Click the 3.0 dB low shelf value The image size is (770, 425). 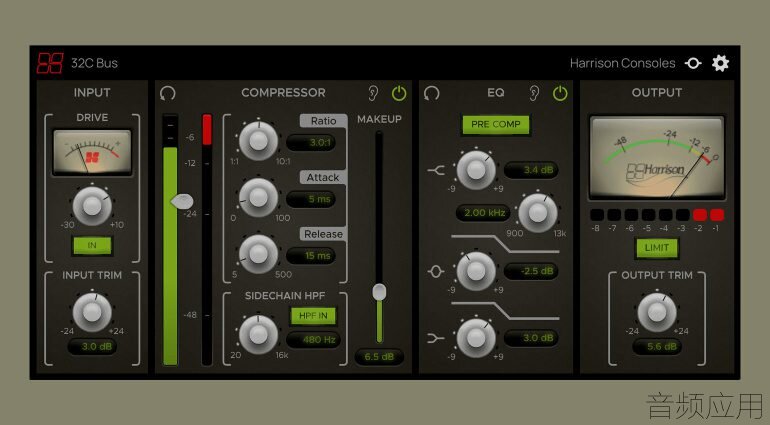pos(531,338)
